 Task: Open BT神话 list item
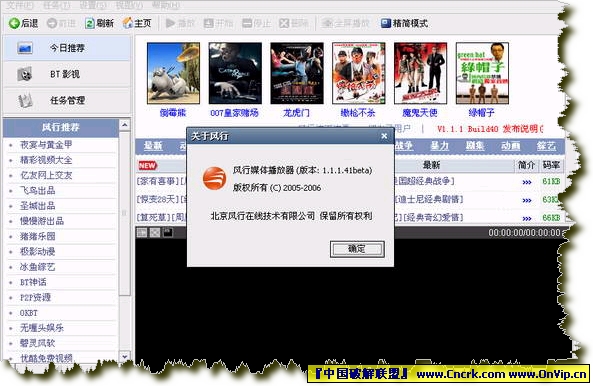pos(33,282)
